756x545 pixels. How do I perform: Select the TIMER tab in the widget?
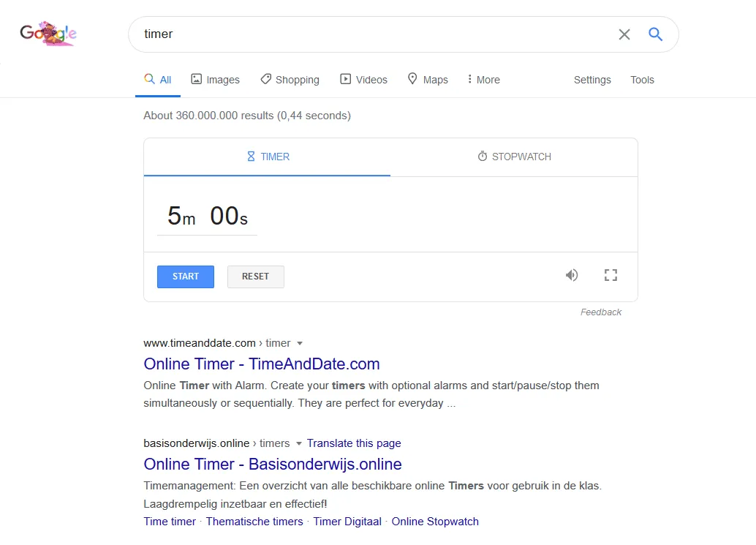click(x=268, y=157)
